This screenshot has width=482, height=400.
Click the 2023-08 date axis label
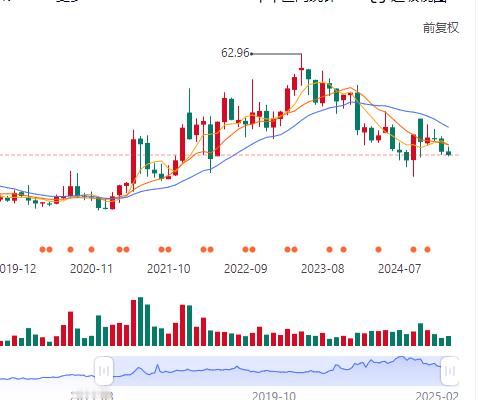pyautogui.click(x=322, y=269)
